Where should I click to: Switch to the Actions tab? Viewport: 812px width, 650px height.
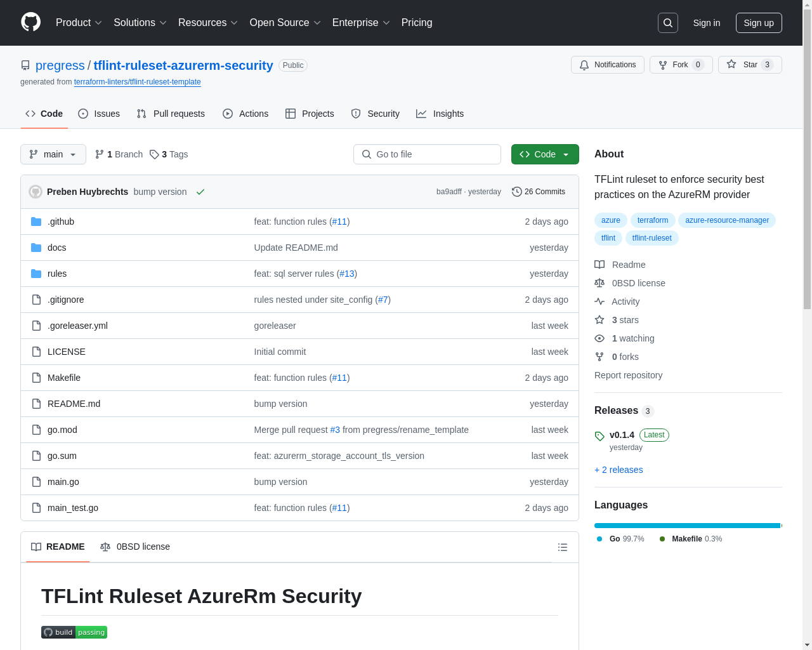(246, 114)
